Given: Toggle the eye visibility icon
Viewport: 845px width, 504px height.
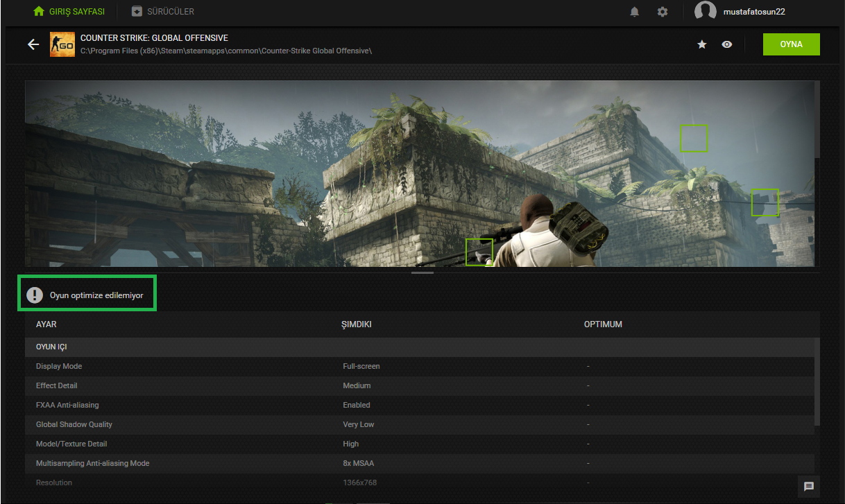Looking at the screenshot, I should [727, 44].
